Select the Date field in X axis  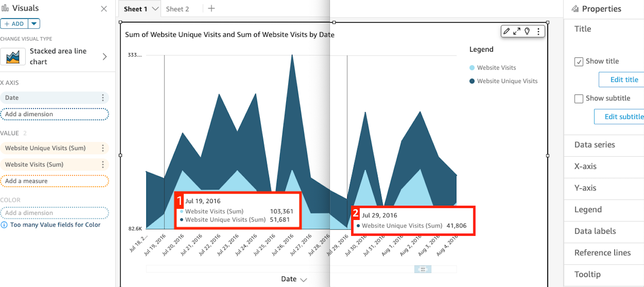54,98
